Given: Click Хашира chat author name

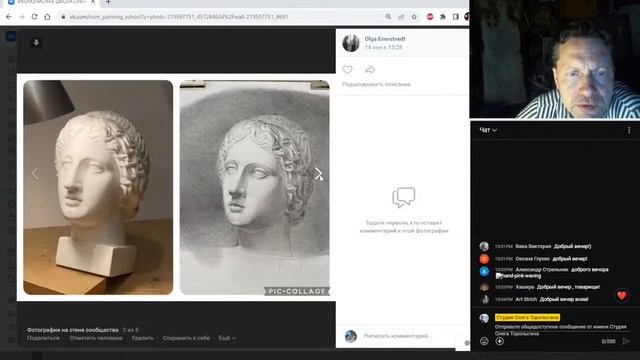Looking at the screenshot, I should tap(524, 287).
